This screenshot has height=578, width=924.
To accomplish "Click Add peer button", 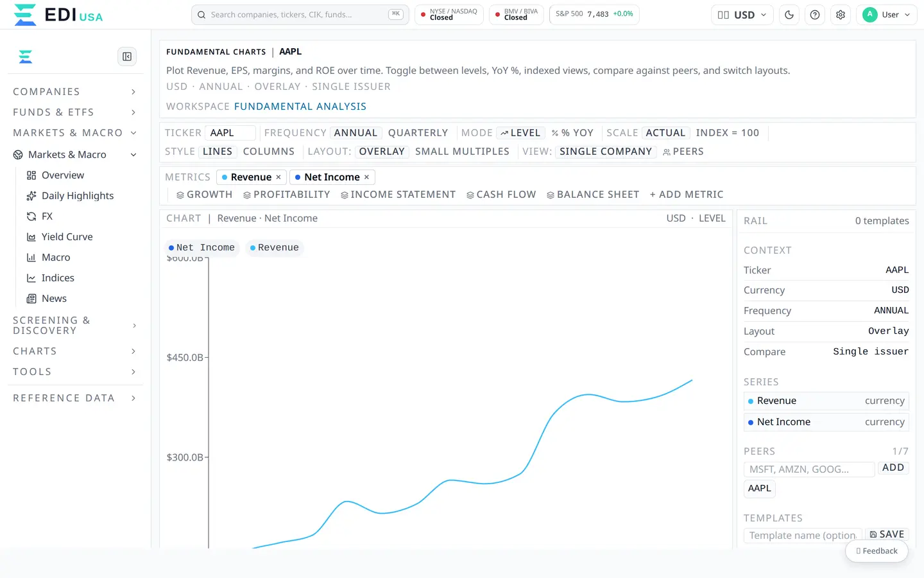I will click(x=893, y=468).
